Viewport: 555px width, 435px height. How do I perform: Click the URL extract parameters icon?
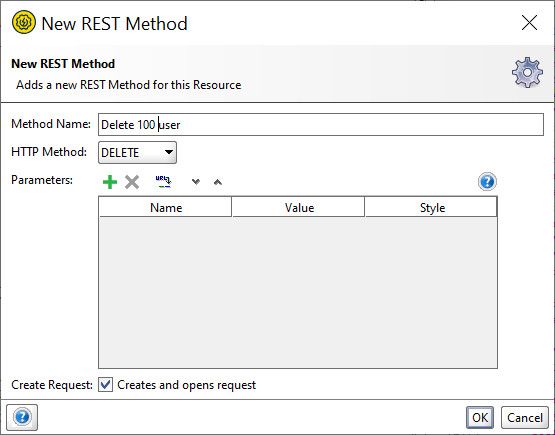pos(163,181)
